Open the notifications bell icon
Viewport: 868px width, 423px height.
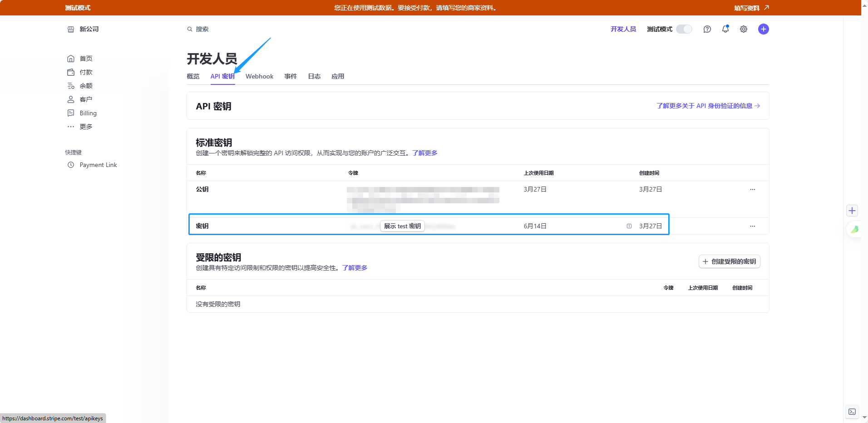pyautogui.click(x=725, y=29)
